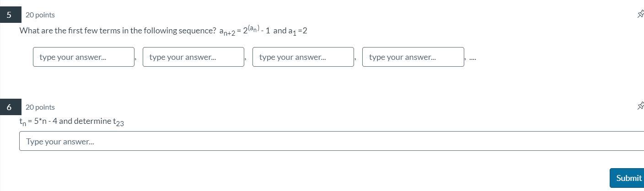Focus the third sequence term answer box
Viewport: 644px width, 191px height.
click(303, 57)
